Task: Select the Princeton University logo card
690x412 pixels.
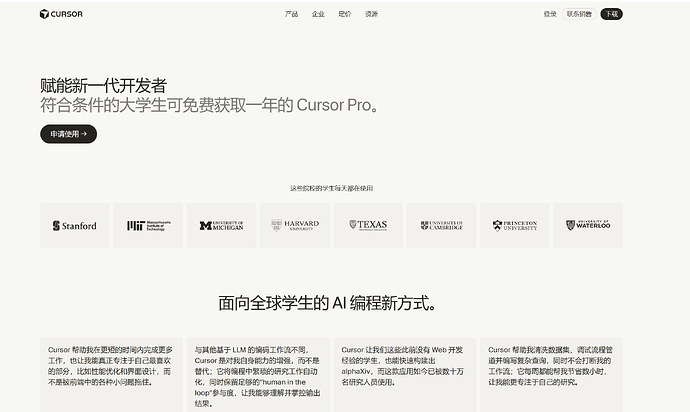Action: tap(515, 225)
